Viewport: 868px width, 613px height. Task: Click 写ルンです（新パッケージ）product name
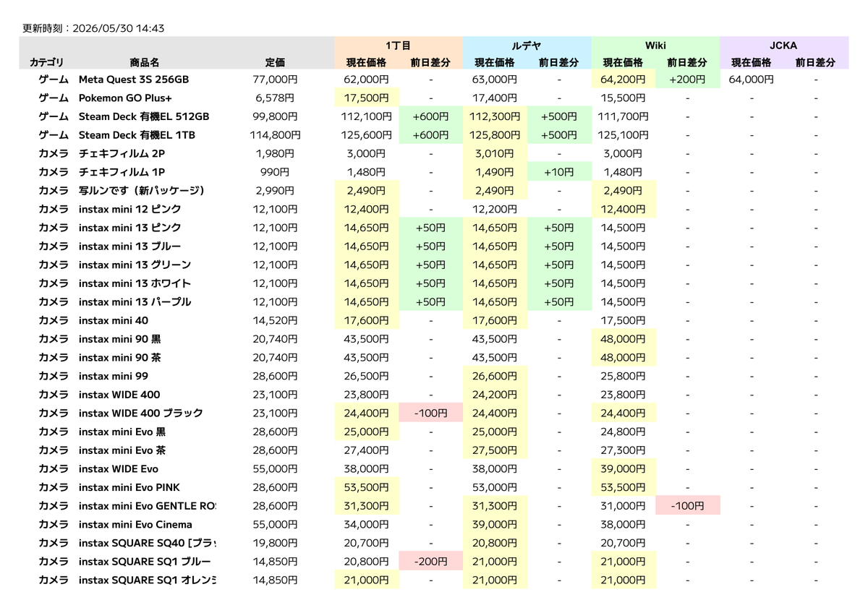point(142,191)
